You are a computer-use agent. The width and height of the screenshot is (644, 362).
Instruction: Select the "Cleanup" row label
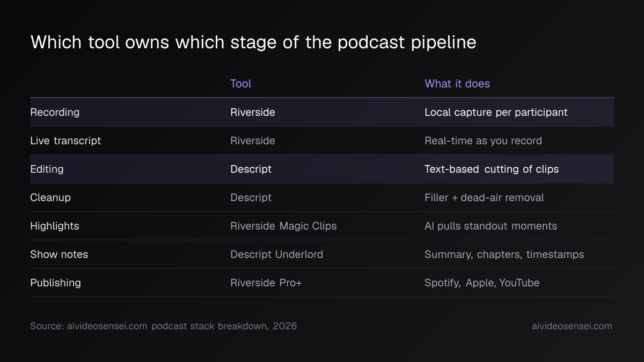pos(50,197)
